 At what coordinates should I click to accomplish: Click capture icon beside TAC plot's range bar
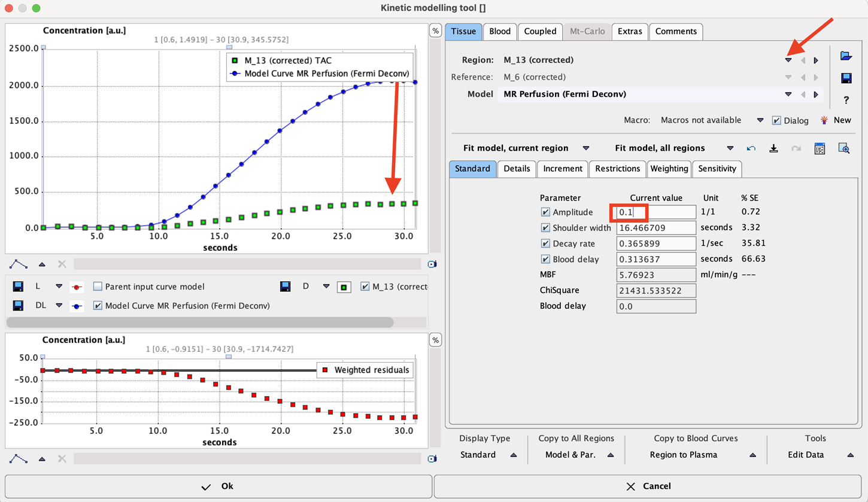433,264
